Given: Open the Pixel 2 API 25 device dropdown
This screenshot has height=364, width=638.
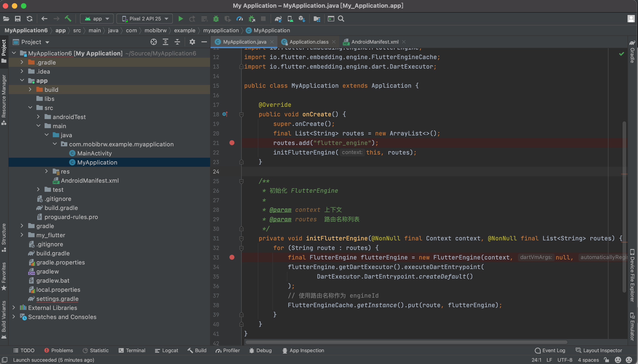Looking at the screenshot, I should tap(145, 19).
